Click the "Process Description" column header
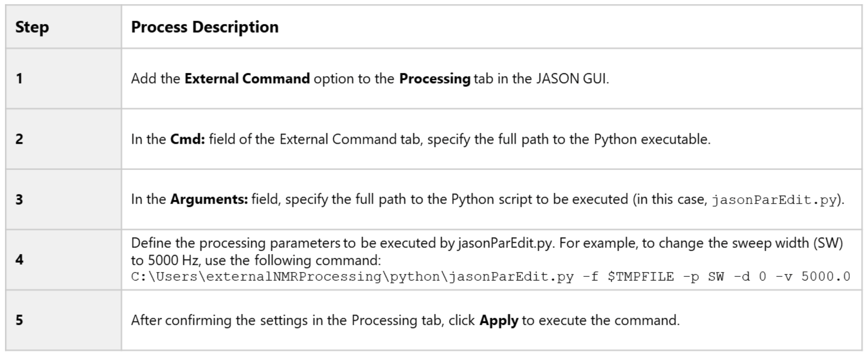Screen dimensions: 868x355 click(205, 27)
